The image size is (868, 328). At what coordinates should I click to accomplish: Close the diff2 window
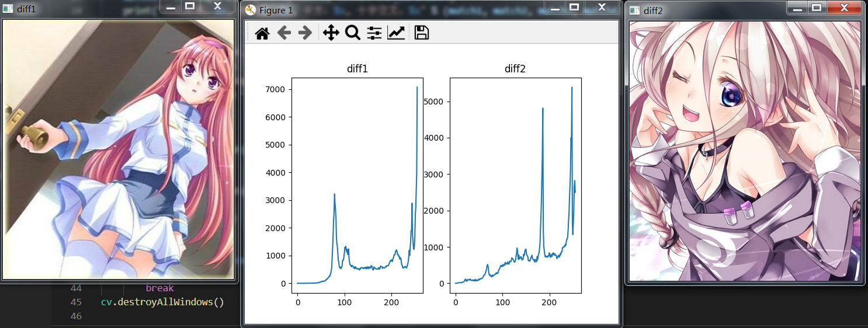(845, 7)
